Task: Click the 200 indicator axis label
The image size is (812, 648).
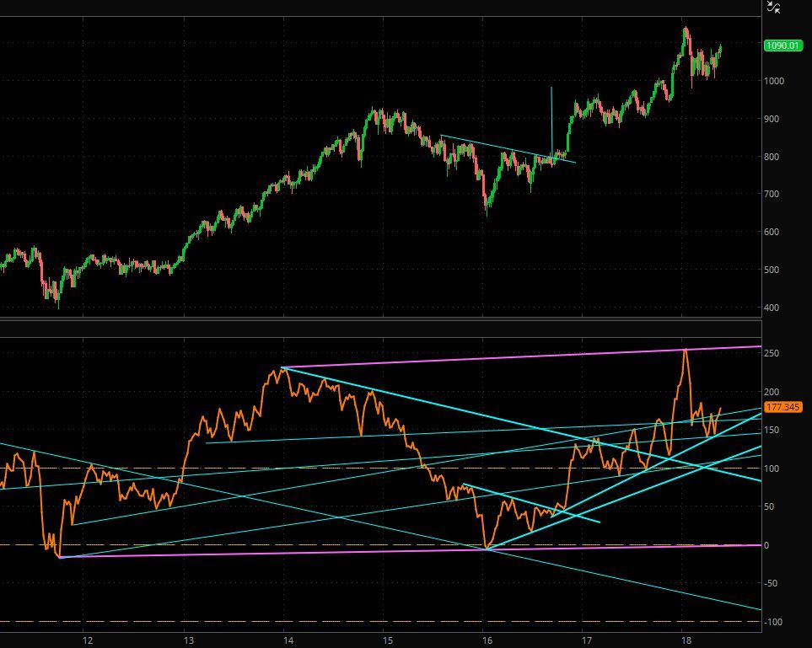Action: (x=772, y=392)
